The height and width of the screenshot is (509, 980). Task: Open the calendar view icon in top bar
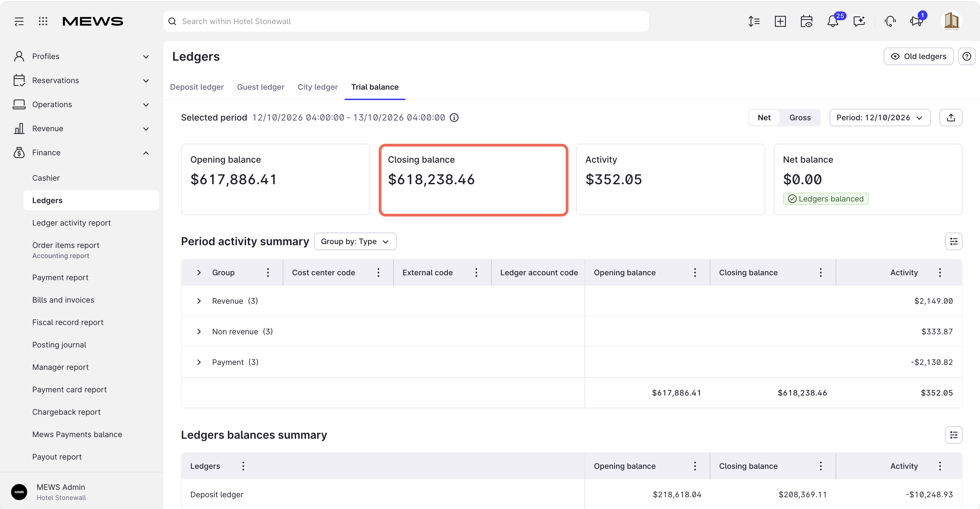tap(806, 21)
